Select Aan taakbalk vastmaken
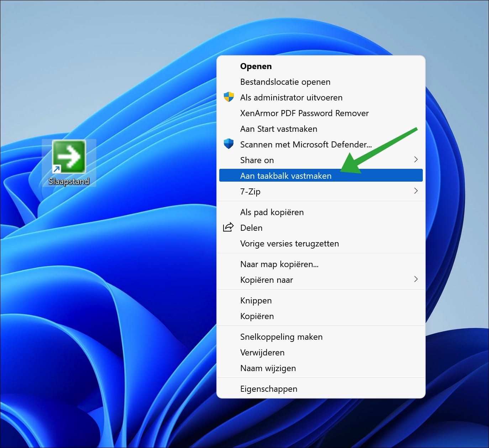Image resolution: width=489 pixels, height=448 pixels. click(286, 175)
